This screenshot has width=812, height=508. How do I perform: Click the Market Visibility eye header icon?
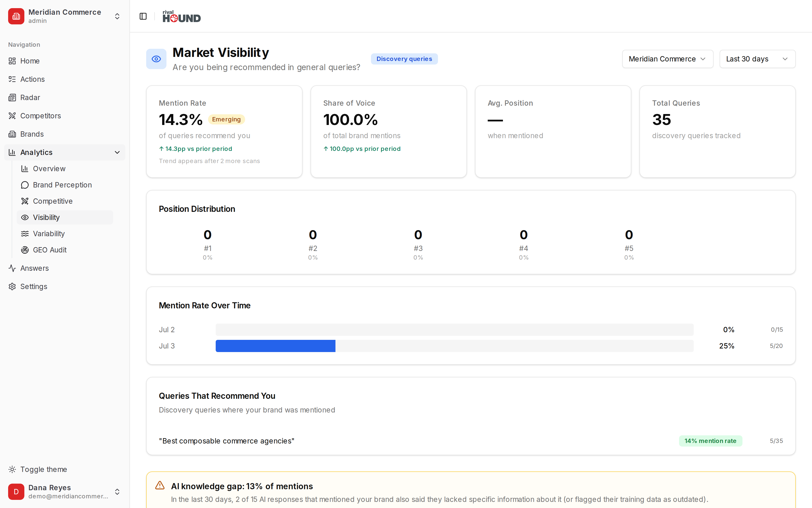(156, 59)
